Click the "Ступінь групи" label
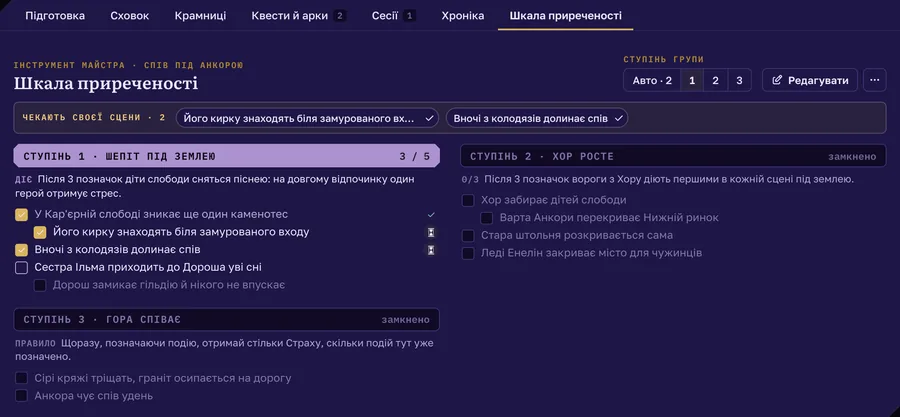The image size is (900, 417). pos(664,59)
